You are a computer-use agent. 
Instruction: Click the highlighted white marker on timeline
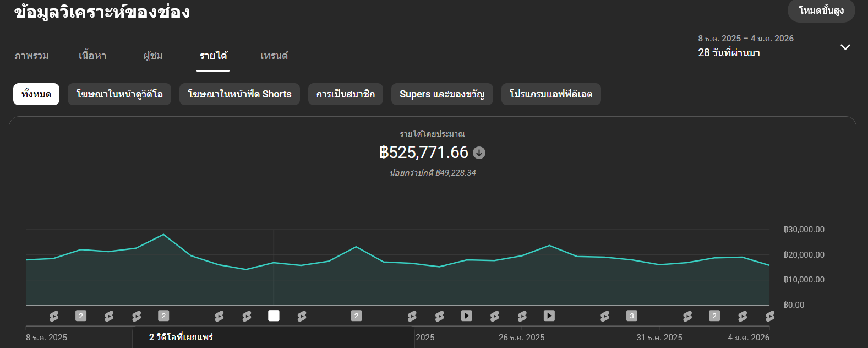pyautogui.click(x=274, y=316)
